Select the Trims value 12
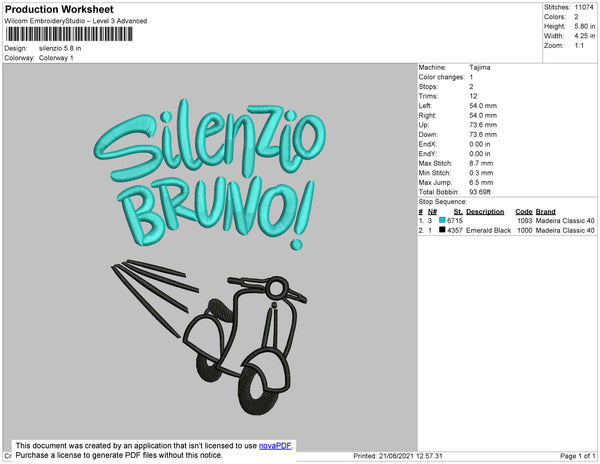Image resolution: width=600 pixels, height=464 pixels. [x=473, y=96]
